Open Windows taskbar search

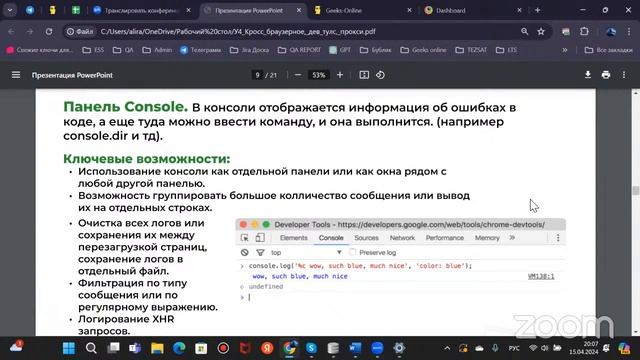[91, 348]
